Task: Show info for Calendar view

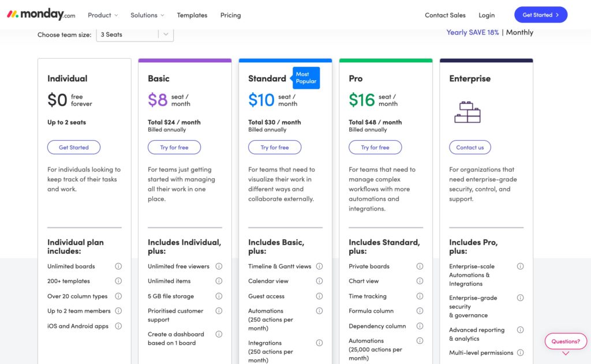Action: click(x=319, y=281)
